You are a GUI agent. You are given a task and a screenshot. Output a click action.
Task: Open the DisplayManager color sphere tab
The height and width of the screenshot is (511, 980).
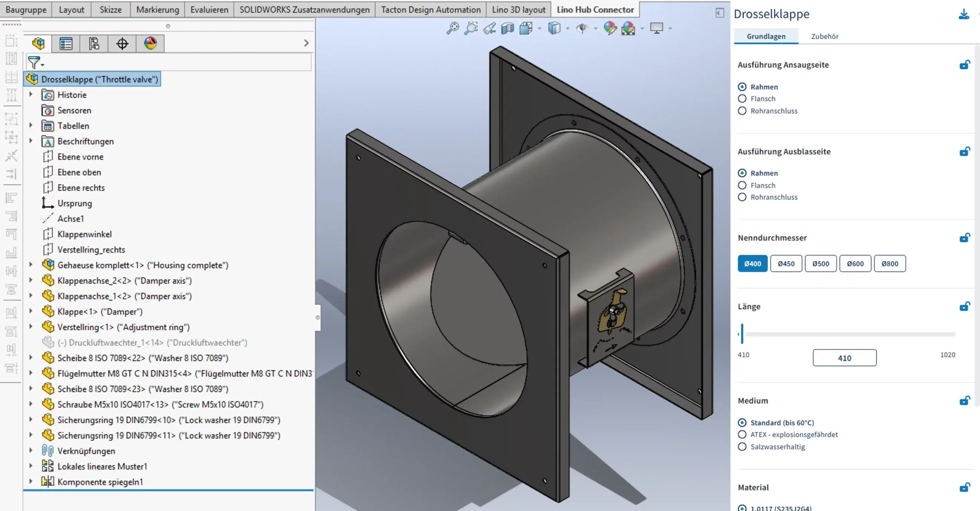[x=150, y=43]
